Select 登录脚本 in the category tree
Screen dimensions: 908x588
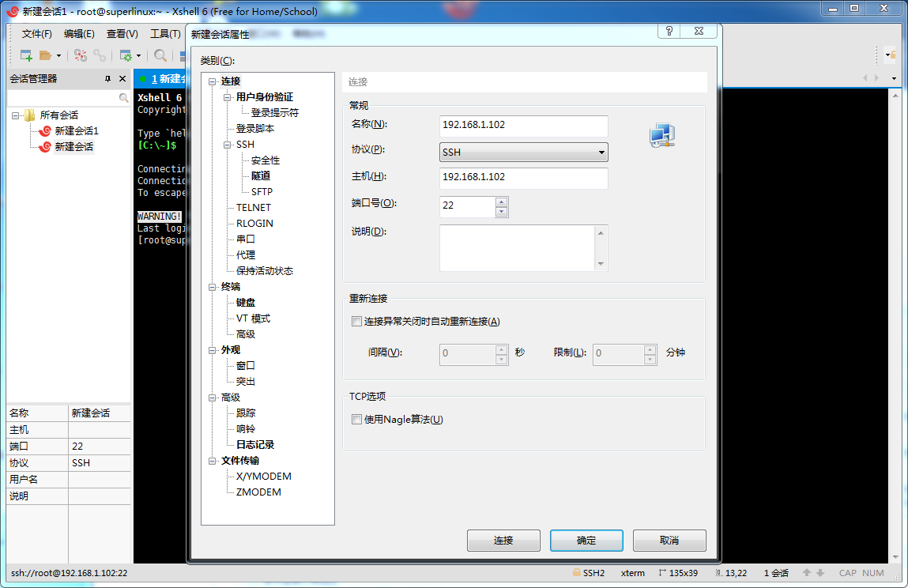click(254, 129)
